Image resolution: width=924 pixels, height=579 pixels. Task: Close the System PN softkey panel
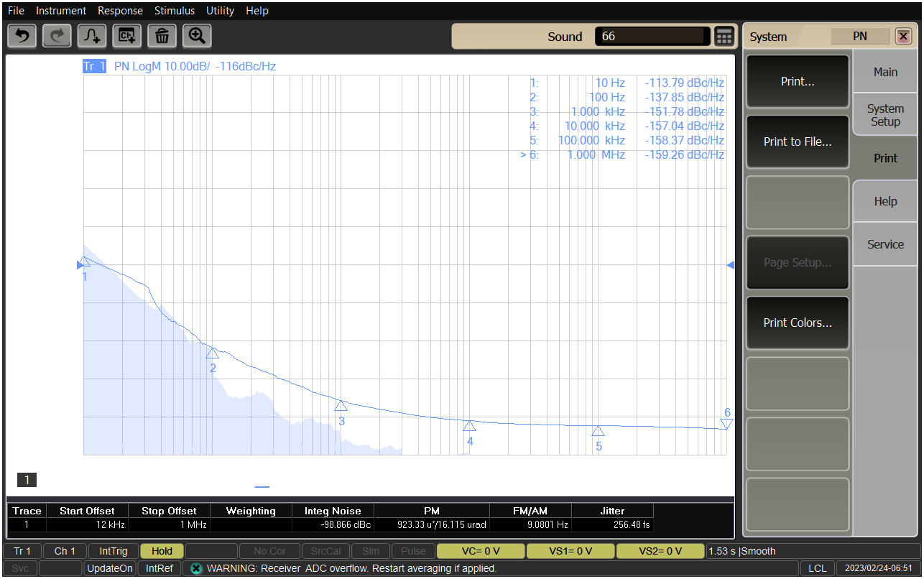[902, 37]
